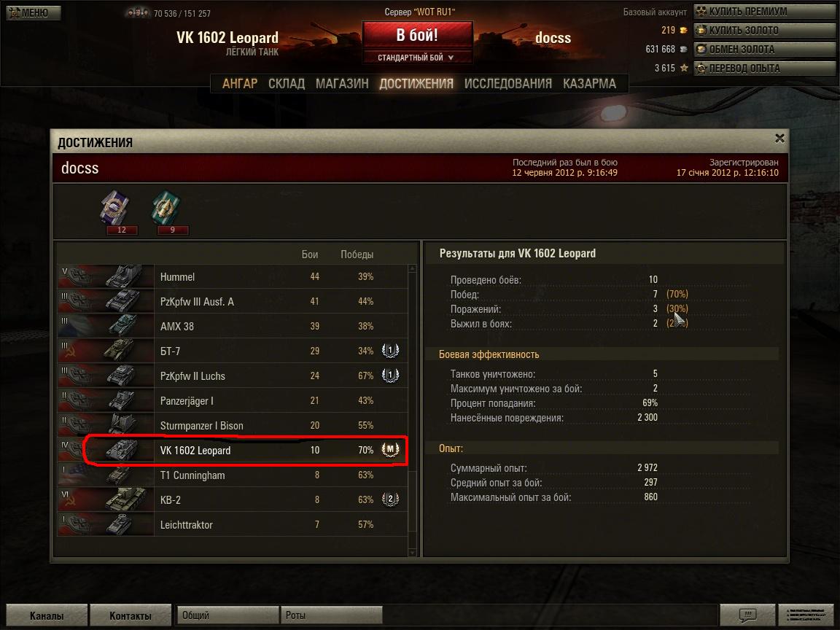The width and height of the screenshot is (840, 630).
Task: Click the tank list scrollbar down arrow
Action: (412, 552)
